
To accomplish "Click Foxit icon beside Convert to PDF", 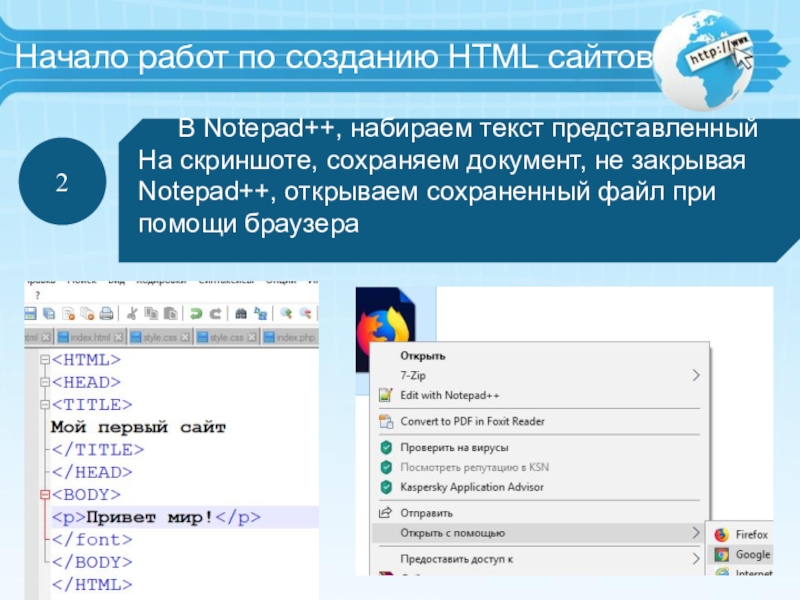I will pyautogui.click(x=386, y=421).
